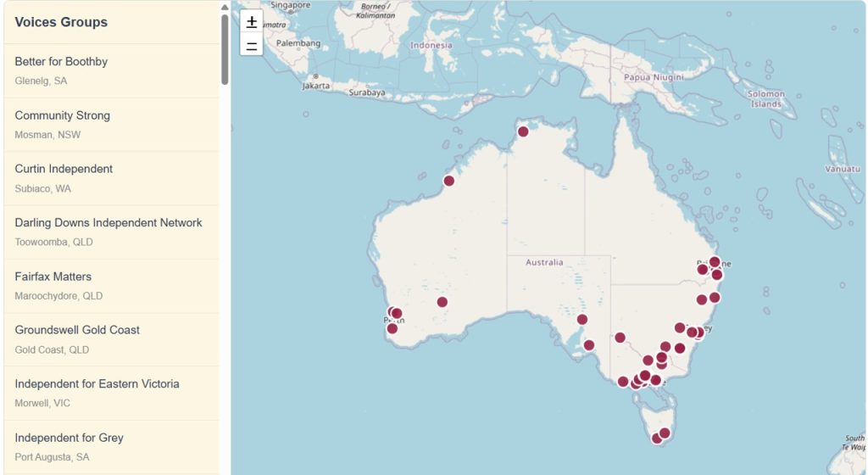Click the Gold Coast, QLD location text
The height and width of the screenshot is (475, 868).
click(52, 349)
